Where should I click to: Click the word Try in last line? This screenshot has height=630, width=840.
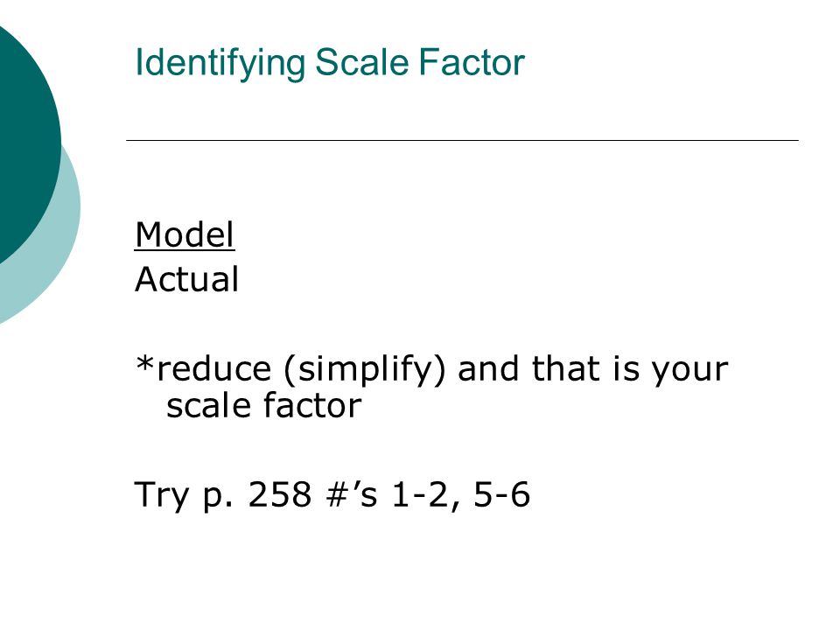(161, 494)
